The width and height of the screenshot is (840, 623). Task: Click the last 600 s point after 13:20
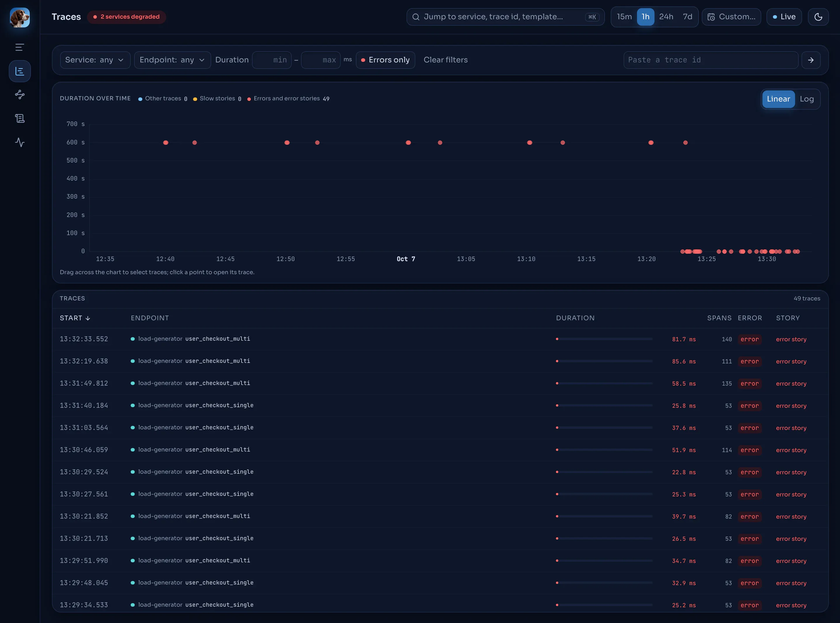click(685, 143)
